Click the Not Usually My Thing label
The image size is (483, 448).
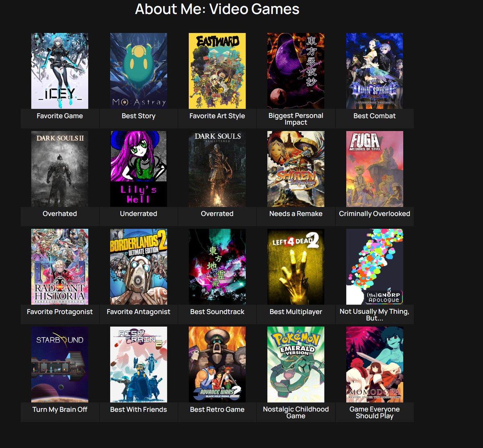pyautogui.click(x=374, y=314)
